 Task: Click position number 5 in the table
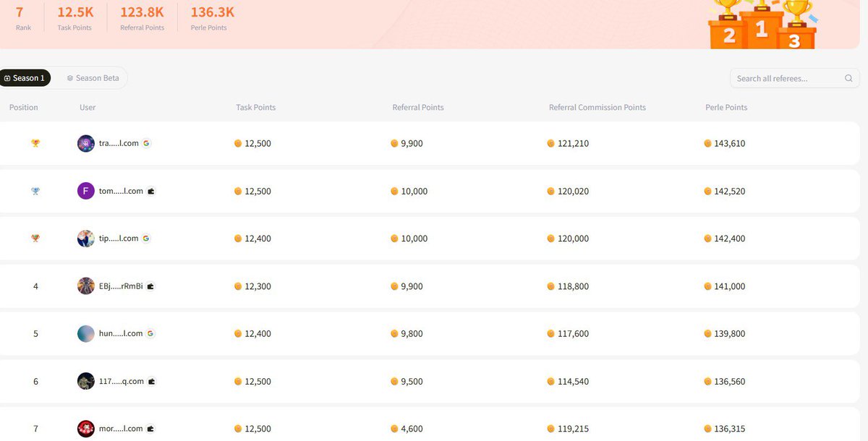pos(35,334)
